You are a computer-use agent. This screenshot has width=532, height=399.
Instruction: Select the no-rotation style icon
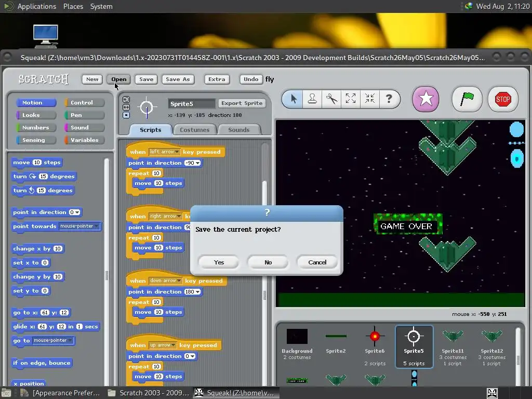click(x=126, y=115)
